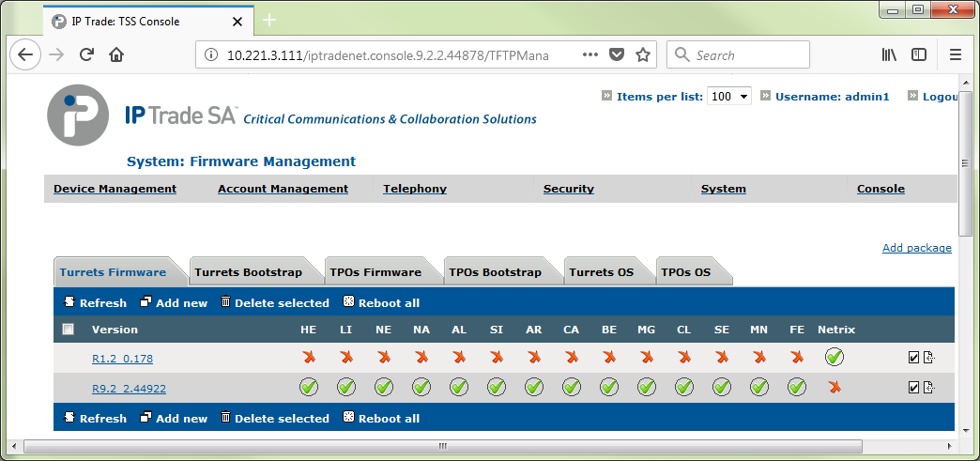Click the Add package link
The image size is (980, 461).
(x=917, y=248)
